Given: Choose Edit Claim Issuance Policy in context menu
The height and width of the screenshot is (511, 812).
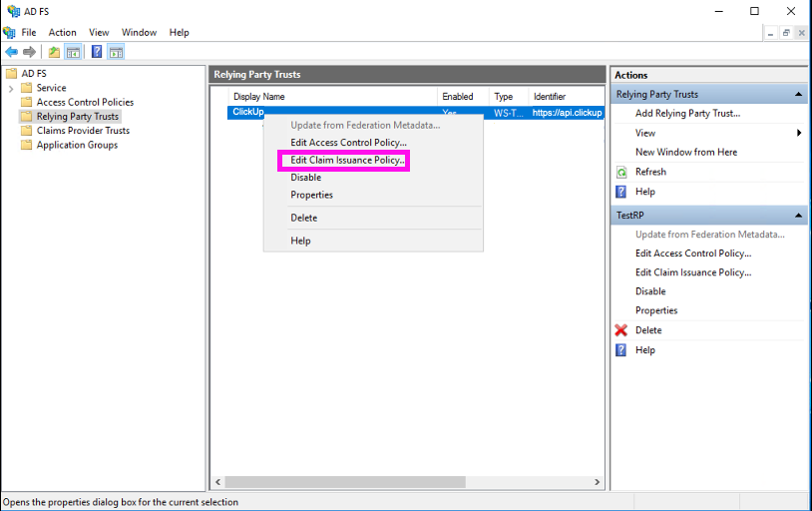Looking at the screenshot, I should pyautogui.click(x=346, y=160).
